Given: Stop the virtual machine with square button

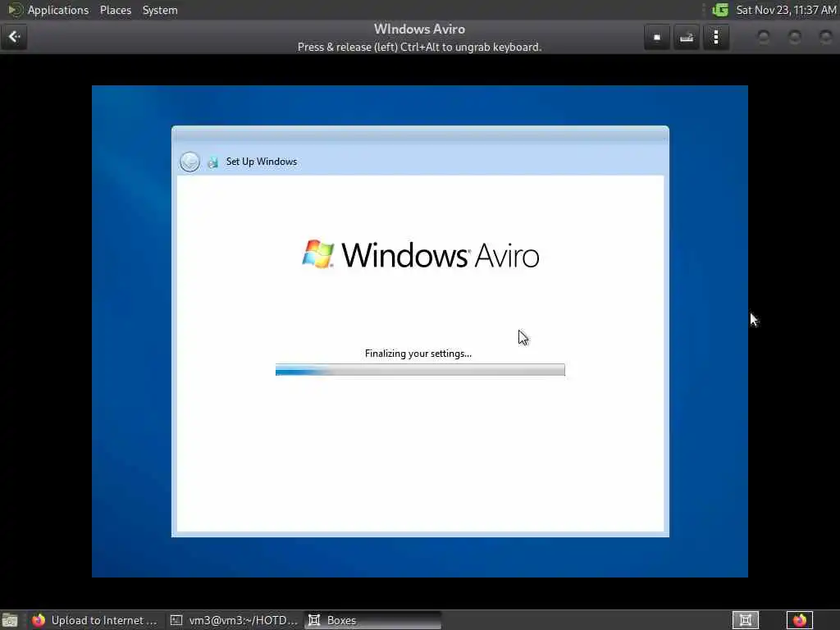Looking at the screenshot, I should [657, 37].
